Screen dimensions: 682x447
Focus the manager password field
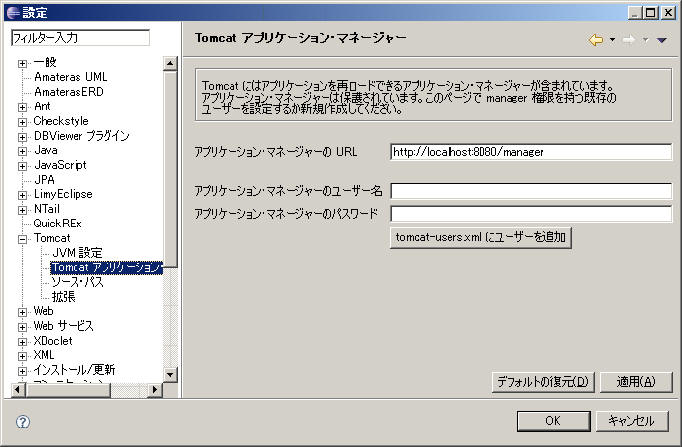(530, 214)
